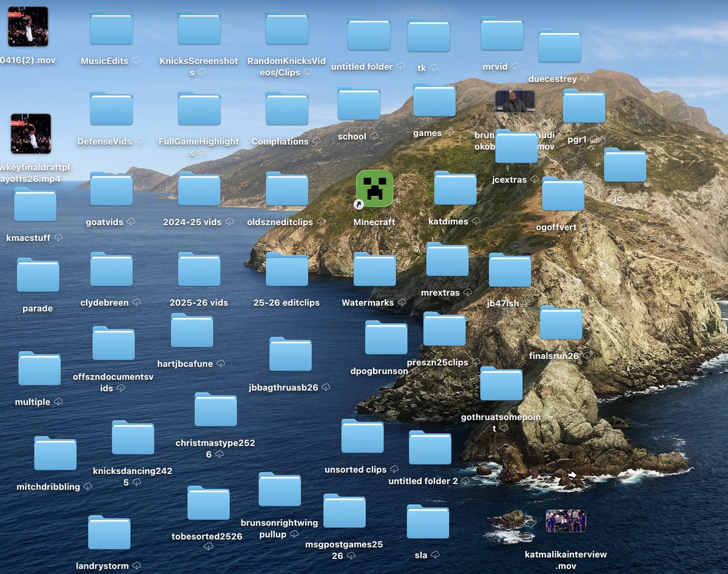This screenshot has width=728, height=574.
Task: Select the goatvids folder
Action: point(111,189)
